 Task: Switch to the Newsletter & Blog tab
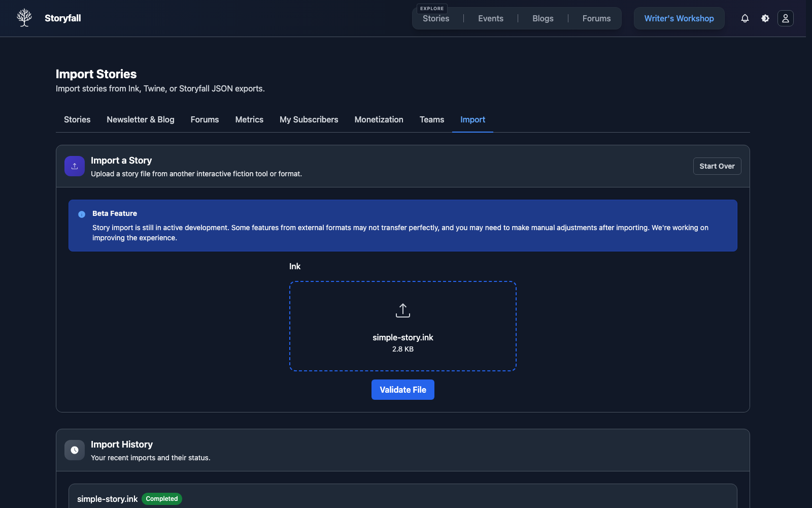coord(141,120)
